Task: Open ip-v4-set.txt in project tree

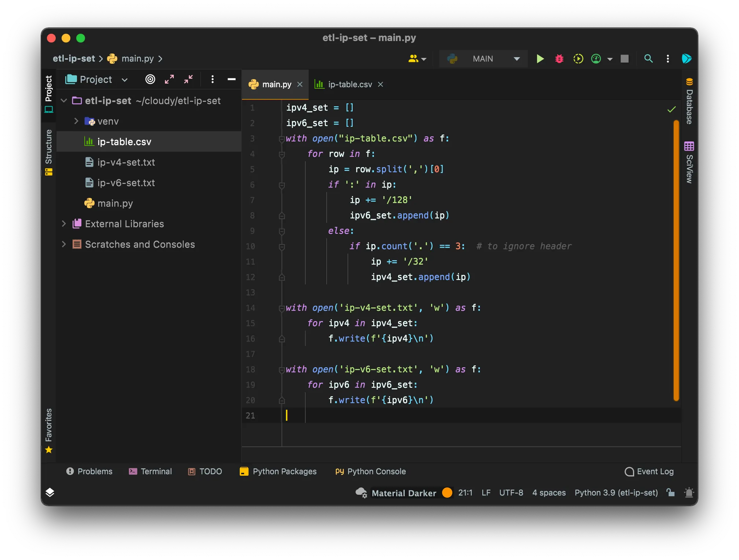Action: (x=126, y=162)
